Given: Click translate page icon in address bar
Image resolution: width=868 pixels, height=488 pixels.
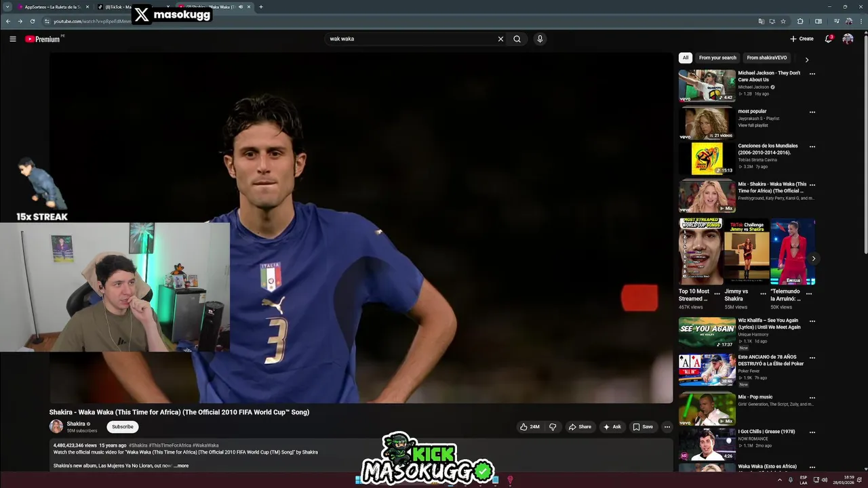Looking at the screenshot, I should [x=762, y=21].
